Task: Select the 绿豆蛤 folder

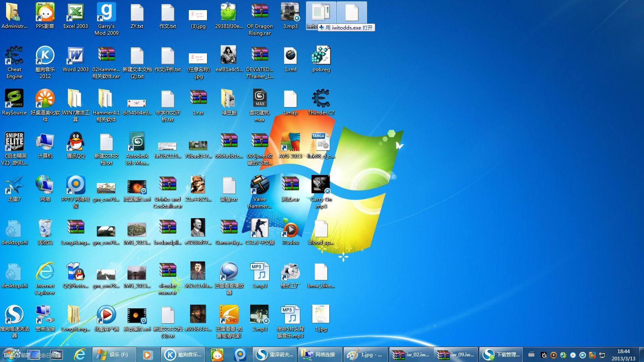Action: (229, 102)
